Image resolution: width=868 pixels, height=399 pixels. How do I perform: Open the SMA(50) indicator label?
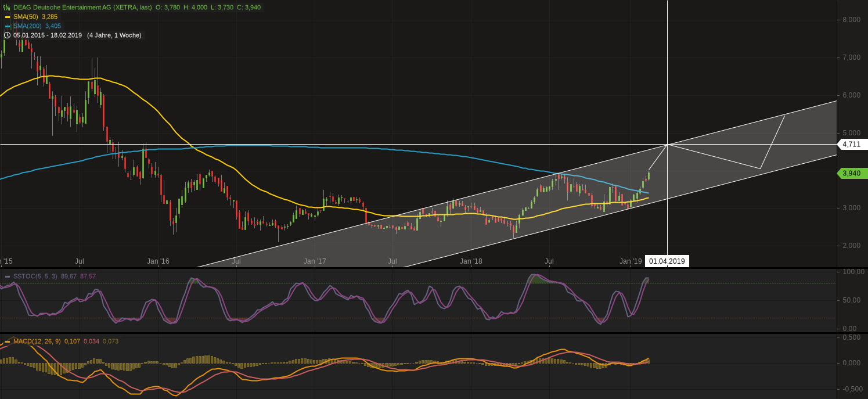point(27,17)
